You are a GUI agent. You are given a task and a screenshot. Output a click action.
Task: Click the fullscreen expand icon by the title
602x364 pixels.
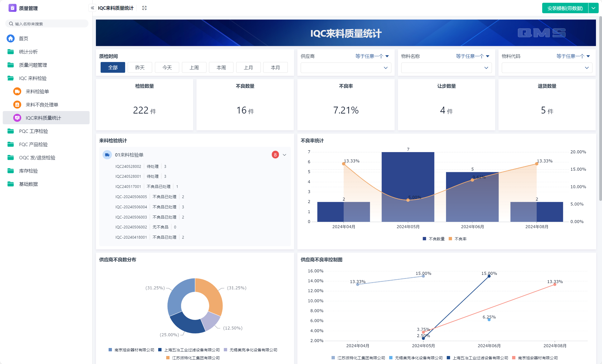[144, 8]
